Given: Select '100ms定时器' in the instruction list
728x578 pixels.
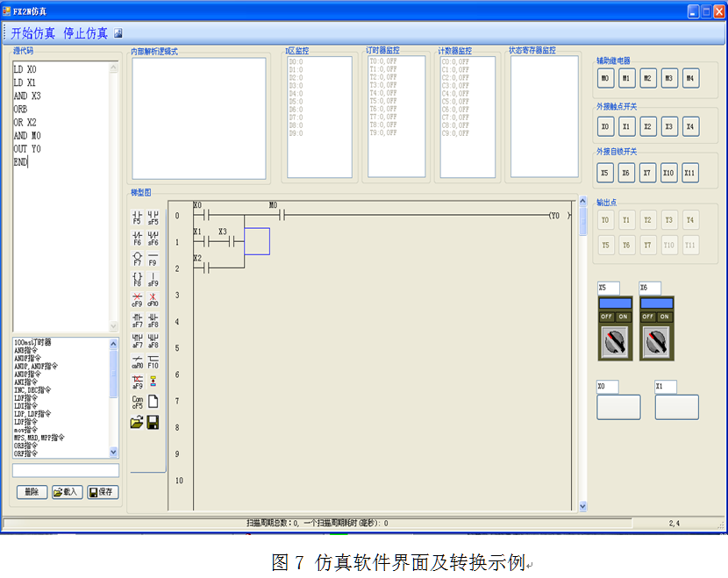Looking at the screenshot, I should click(32, 343).
